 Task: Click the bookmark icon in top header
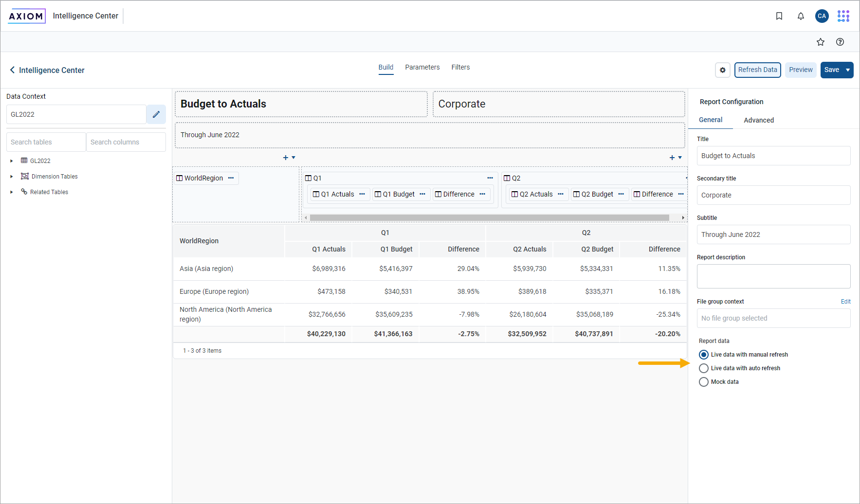(x=779, y=16)
